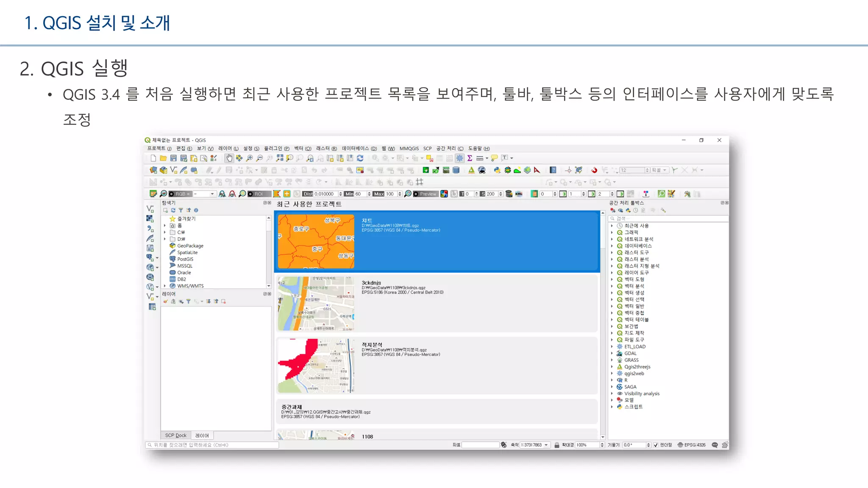Click the locator search box at bottom-left
868x488 pixels.
click(x=212, y=445)
